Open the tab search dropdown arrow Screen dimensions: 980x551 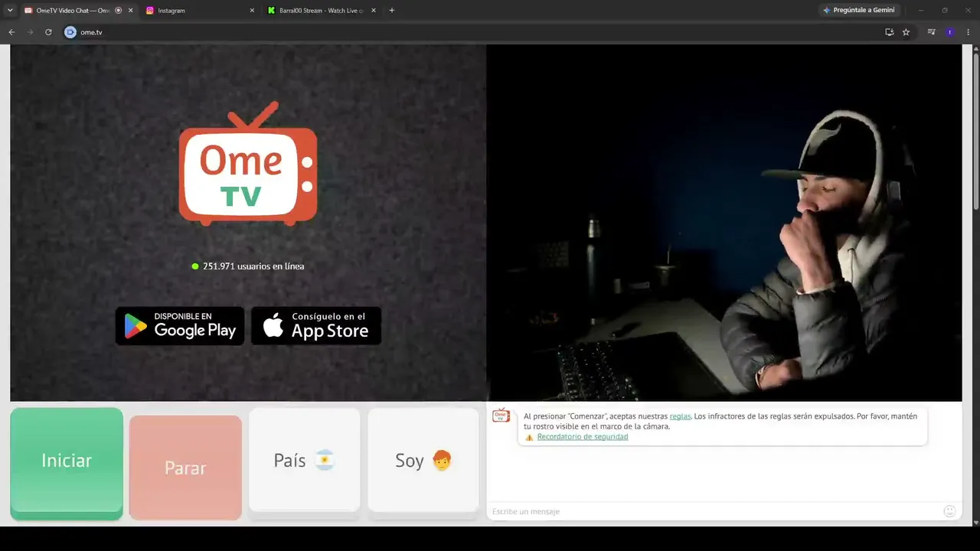point(10,11)
